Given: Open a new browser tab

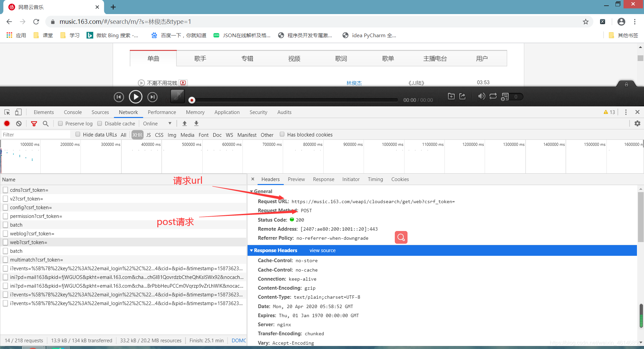Looking at the screenshot, I should (x=113, y=7).
